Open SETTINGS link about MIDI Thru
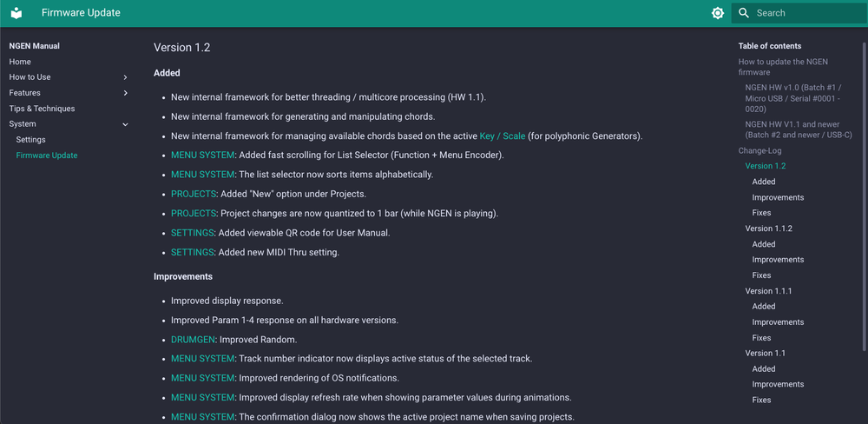Viewport: 868px width, 424px height. click(192, 252)
